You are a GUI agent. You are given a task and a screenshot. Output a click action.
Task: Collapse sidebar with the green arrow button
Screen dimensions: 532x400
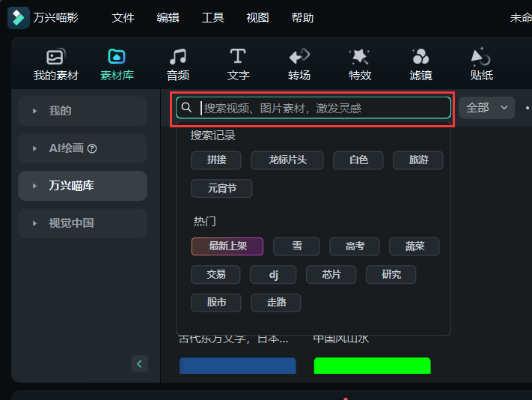point(139,364)
